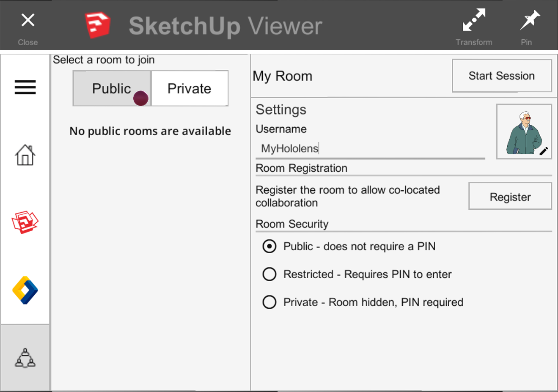Start the My Room session
The image size is (558, 392).
pos(502,76)
